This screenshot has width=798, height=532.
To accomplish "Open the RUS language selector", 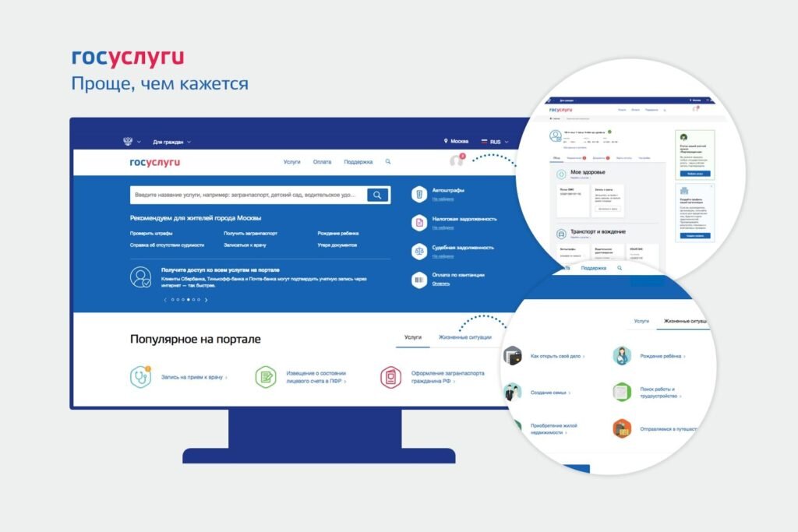I will [494, 143].
